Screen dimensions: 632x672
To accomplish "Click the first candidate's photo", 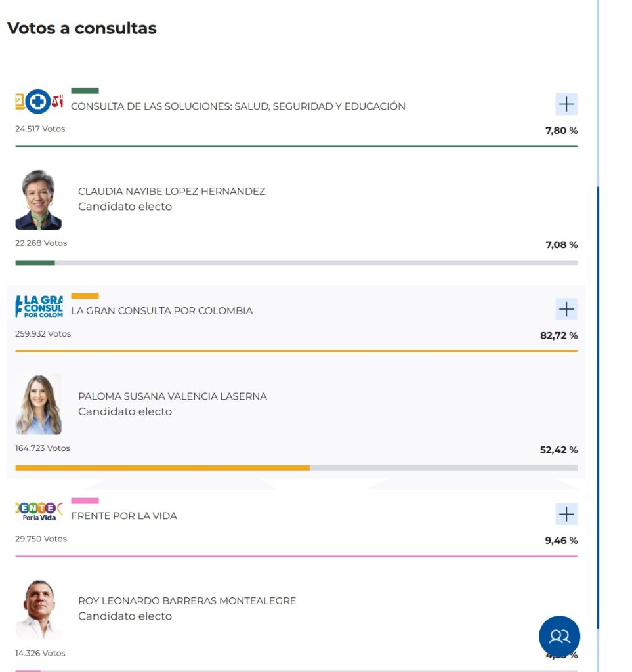I will (x=38, y=200).
